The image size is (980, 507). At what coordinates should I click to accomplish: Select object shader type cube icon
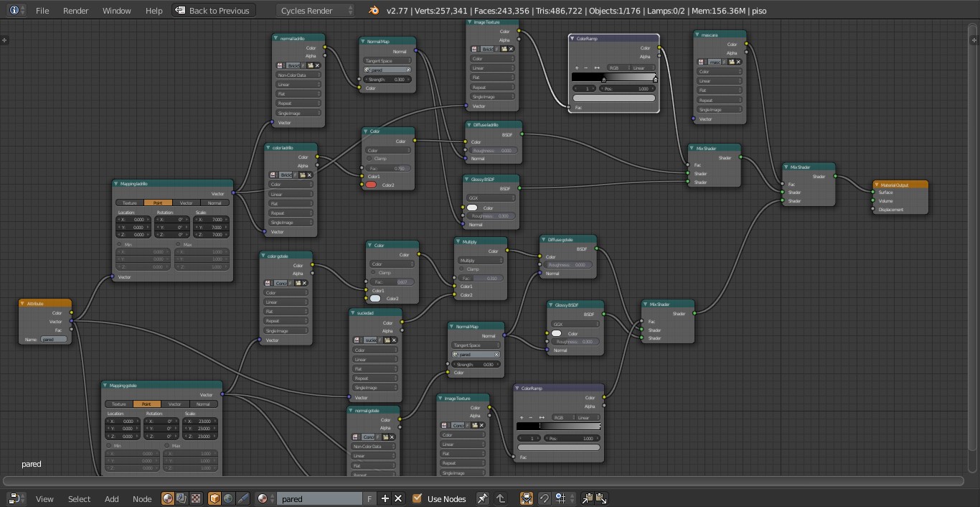pos(215,498)
